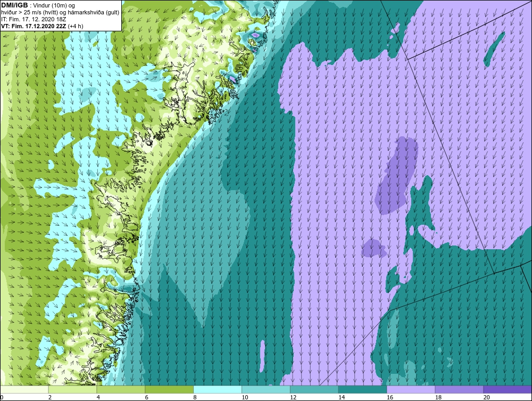Viewport: 532px width, 401px height.
Task: Click the above-20 m/s dark violet swatch
Action: pyautogui.click(x=507, y=389)
